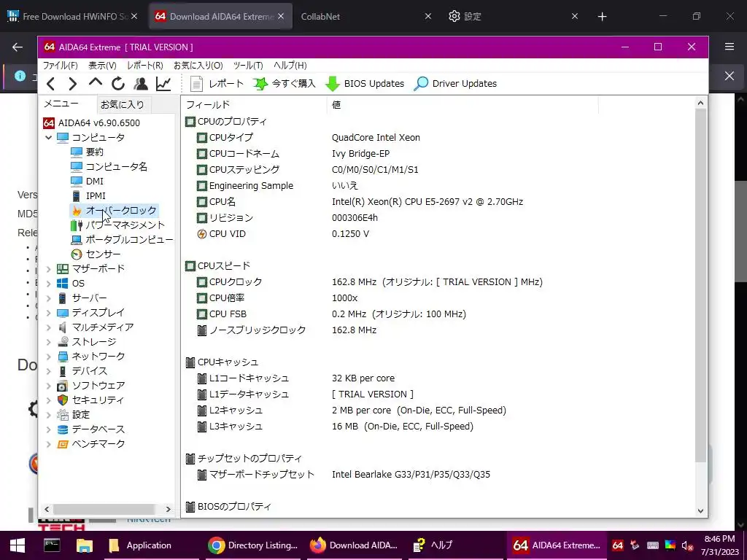
Task: Open a new browser tab with plus
Action: pyautogui.click(x=602, y=17)
